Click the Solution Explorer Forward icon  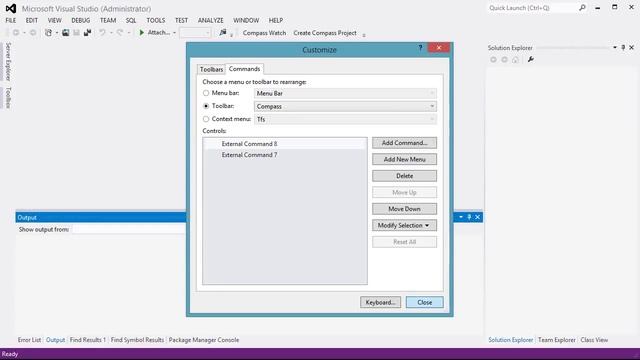pos(504,60)
